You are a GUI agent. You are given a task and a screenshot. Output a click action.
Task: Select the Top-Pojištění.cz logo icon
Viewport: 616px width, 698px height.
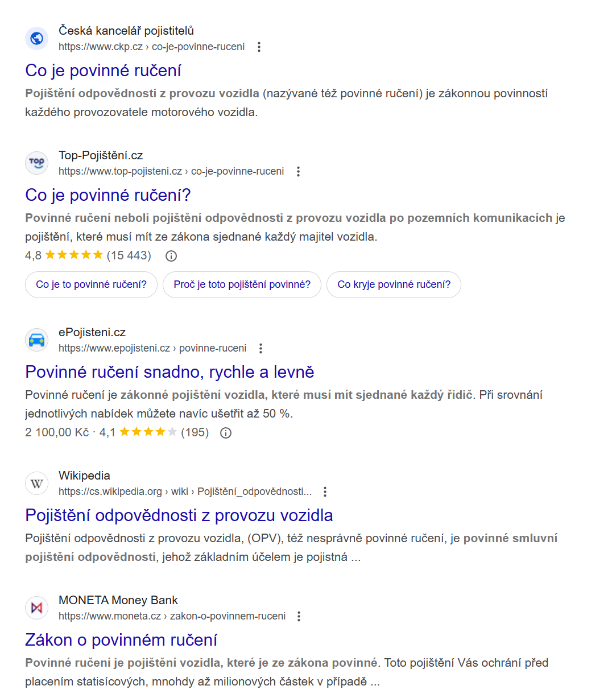(36, 163)
